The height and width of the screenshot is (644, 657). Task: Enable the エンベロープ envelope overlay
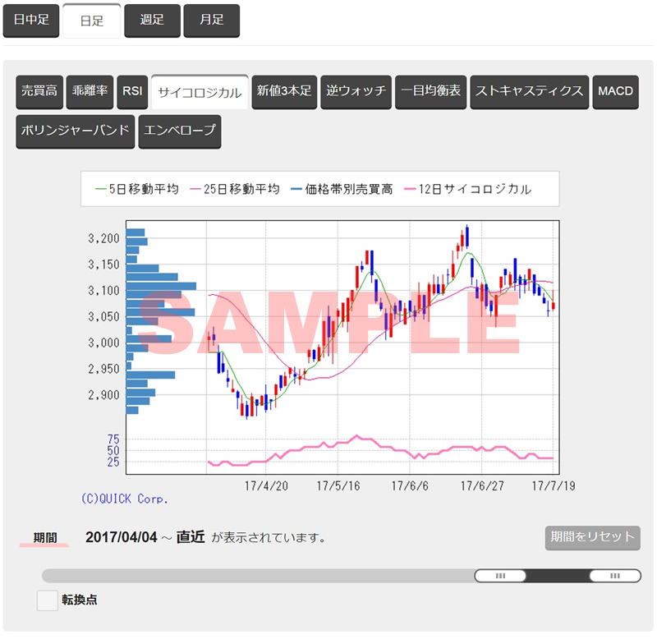click(180, 131)
